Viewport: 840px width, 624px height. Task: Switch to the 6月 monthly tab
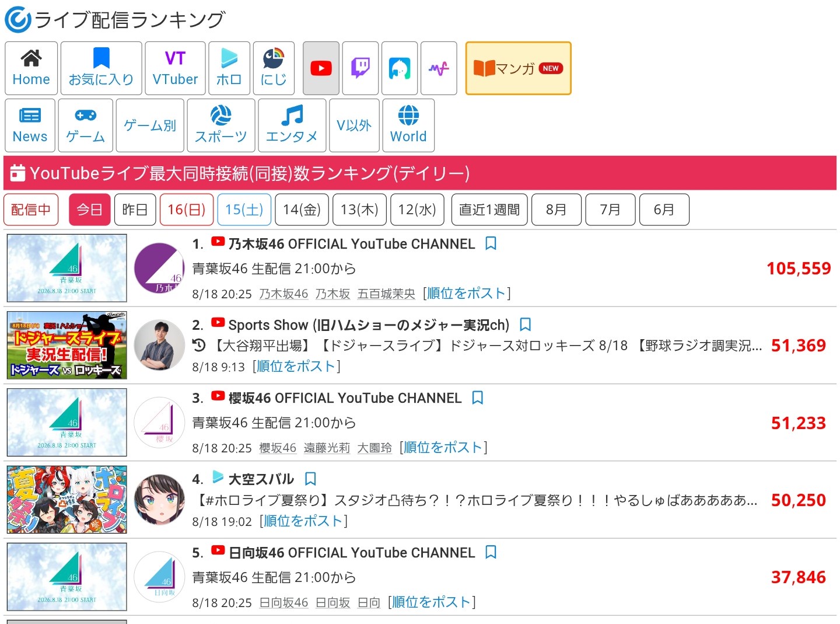click(x=664, y=210)
